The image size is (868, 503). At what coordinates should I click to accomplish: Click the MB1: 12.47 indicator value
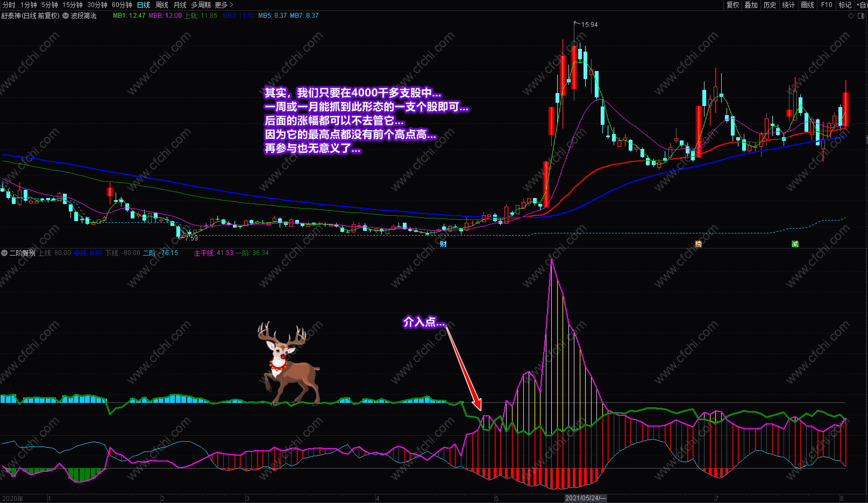(129, 16)
